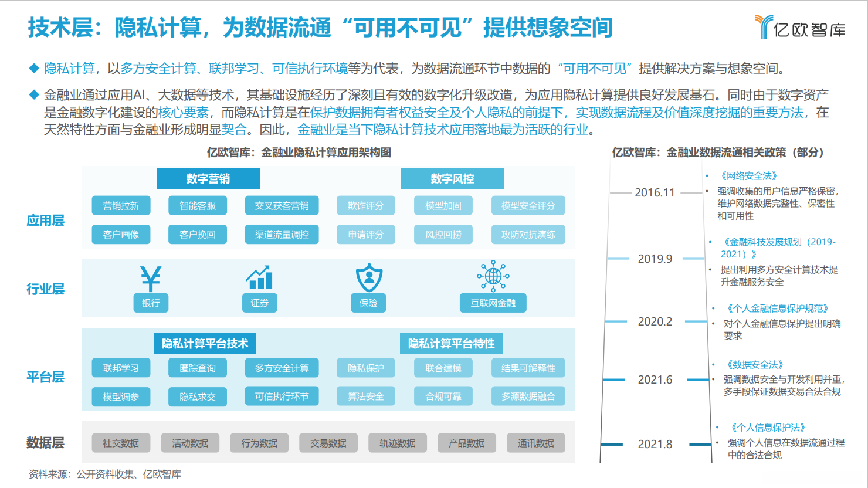Click the 结果可解释性 box
The height and width of the screenshot is (488, 868).
point(528,368)
